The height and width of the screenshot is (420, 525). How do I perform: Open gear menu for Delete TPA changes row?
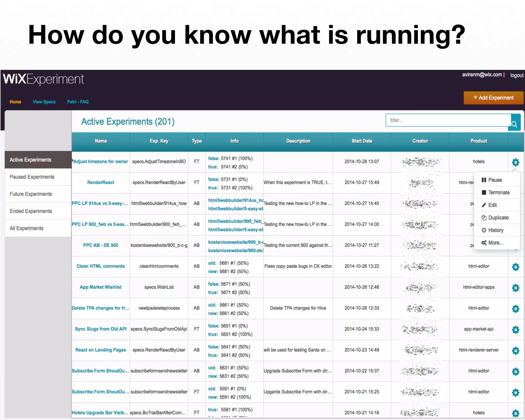[516, 309]
